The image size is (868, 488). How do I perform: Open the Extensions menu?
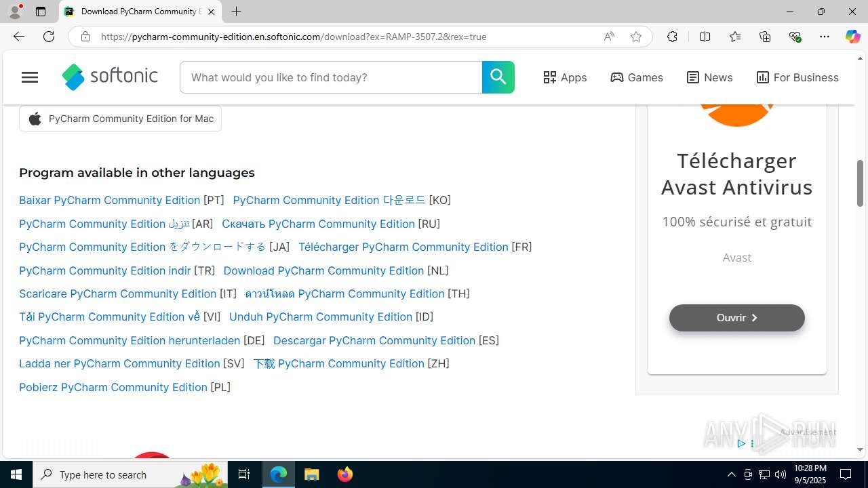click(x=672, y=37)
